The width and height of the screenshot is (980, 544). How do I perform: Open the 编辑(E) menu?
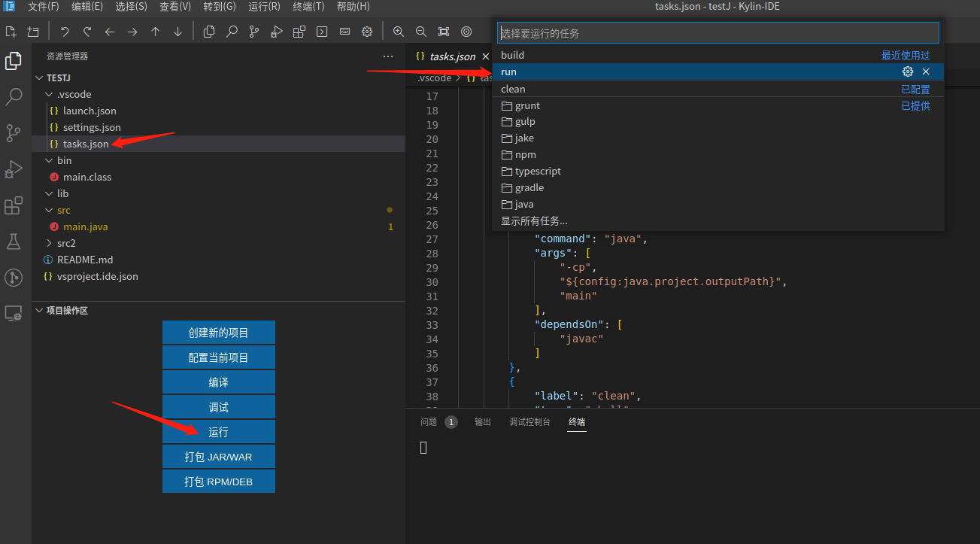click(x=87, y=6)
